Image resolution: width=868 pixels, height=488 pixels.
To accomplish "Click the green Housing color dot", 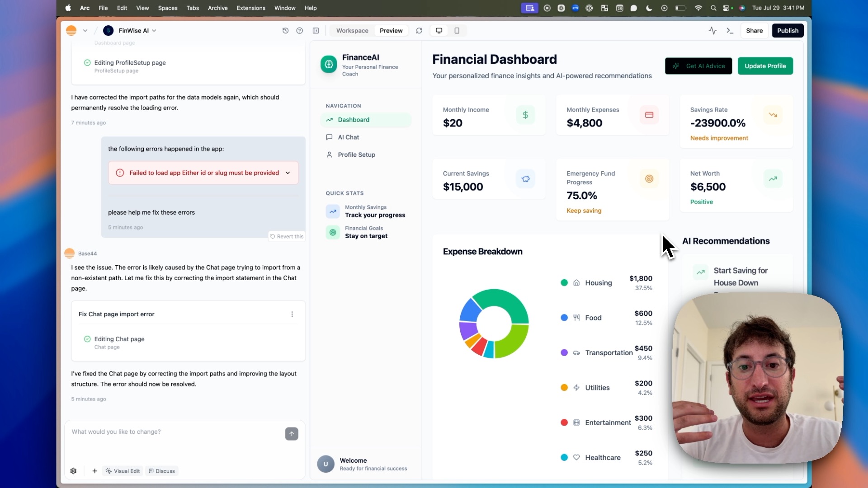I will (x=564, y=283).
